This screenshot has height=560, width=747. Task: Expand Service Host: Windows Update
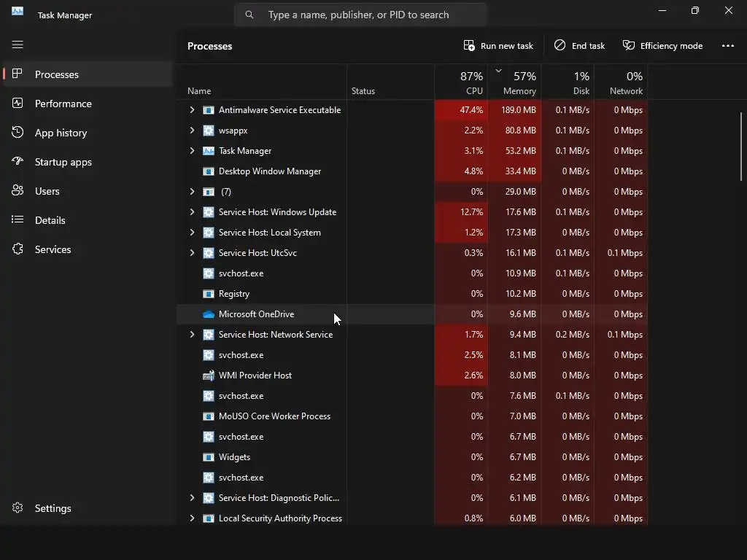[192, 212]
